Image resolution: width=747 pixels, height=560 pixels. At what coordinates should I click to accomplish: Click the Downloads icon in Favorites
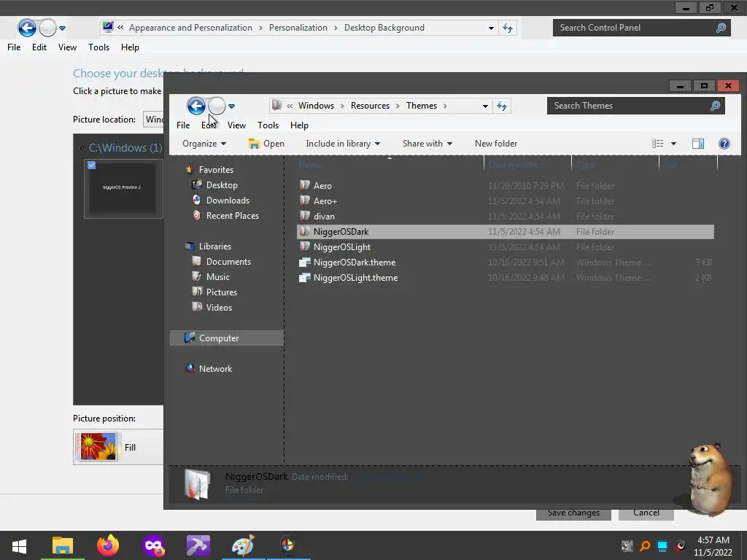pyautogui.click(x=196, y=200)
